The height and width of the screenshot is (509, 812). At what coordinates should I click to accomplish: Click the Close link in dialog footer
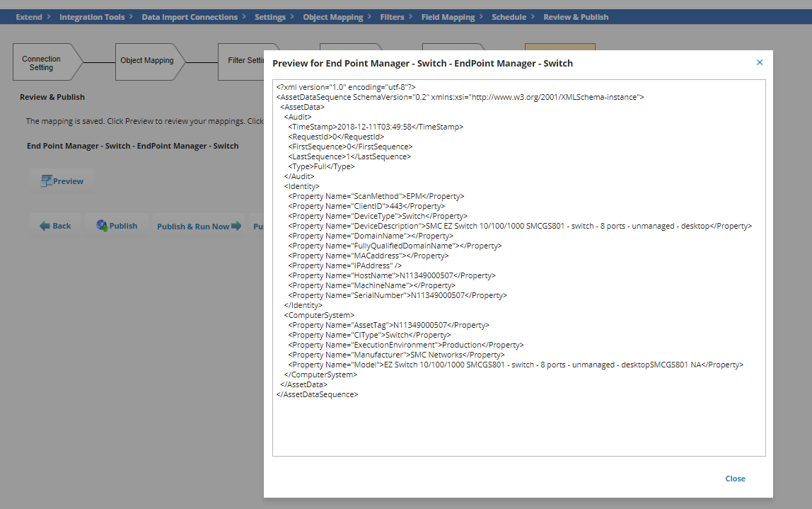point(735,479)
